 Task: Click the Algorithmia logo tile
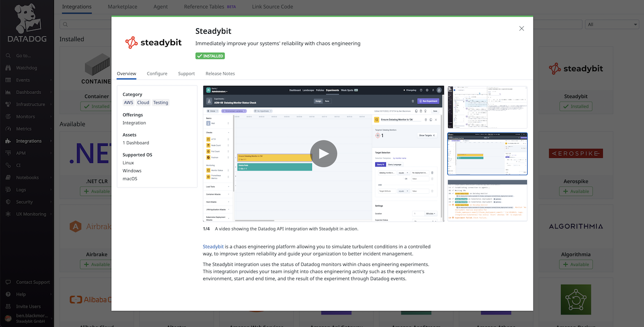tap(576, 226)
